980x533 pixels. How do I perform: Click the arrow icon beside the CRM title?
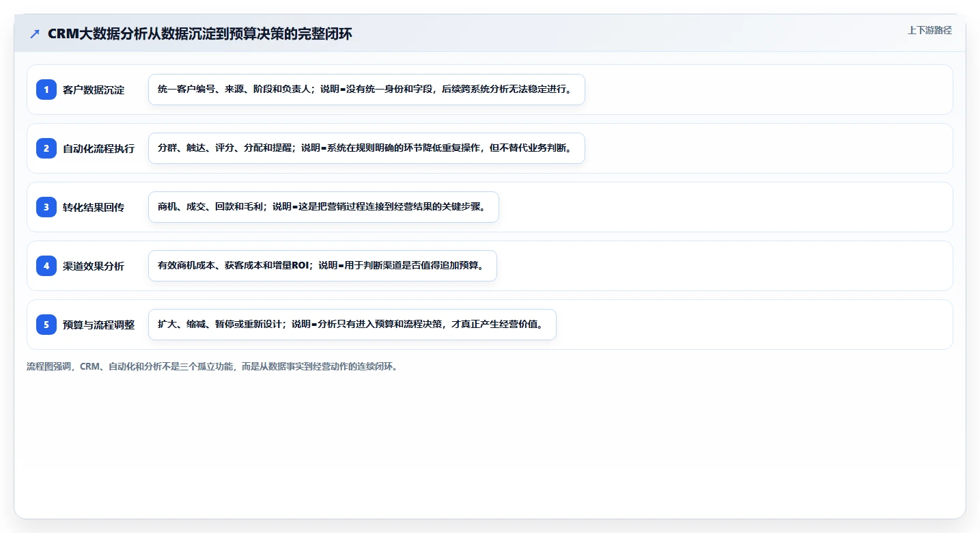[35, 34]
